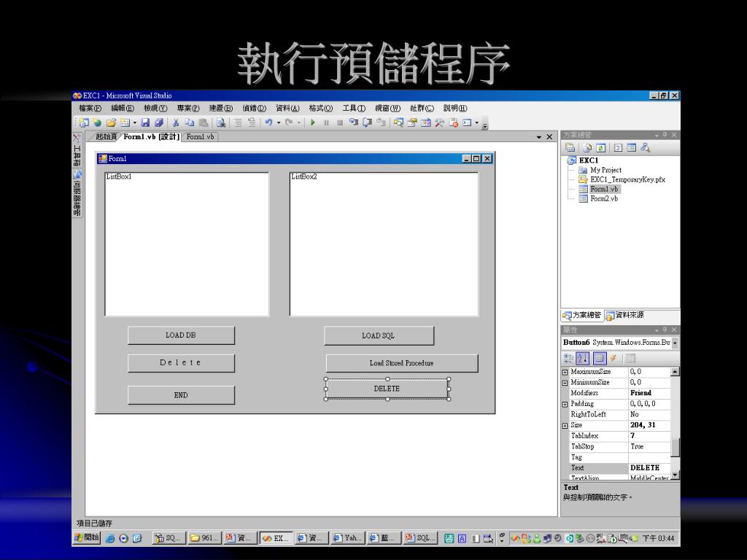The width and height of the screenshot is (747, 560).
Task: Click the Save All toolbar icon
Action: pos(159,122)
